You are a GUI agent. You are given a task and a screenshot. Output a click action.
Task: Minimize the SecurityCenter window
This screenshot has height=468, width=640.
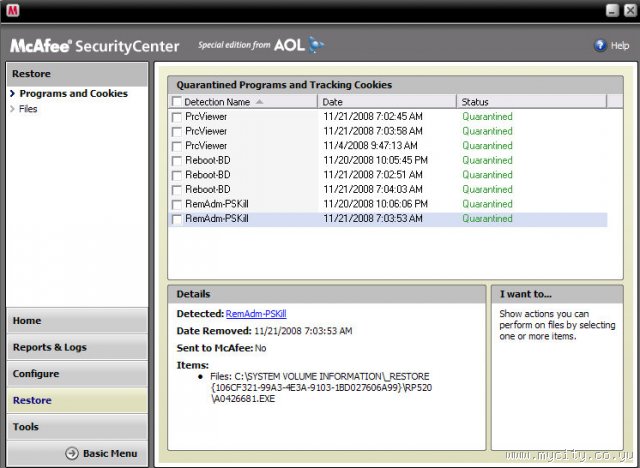pyautogui.click(x=612, y=10)
